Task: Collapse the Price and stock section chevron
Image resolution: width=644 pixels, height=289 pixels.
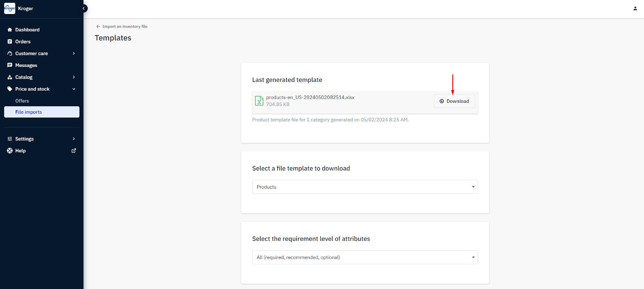Action: (x=74, y=89)
